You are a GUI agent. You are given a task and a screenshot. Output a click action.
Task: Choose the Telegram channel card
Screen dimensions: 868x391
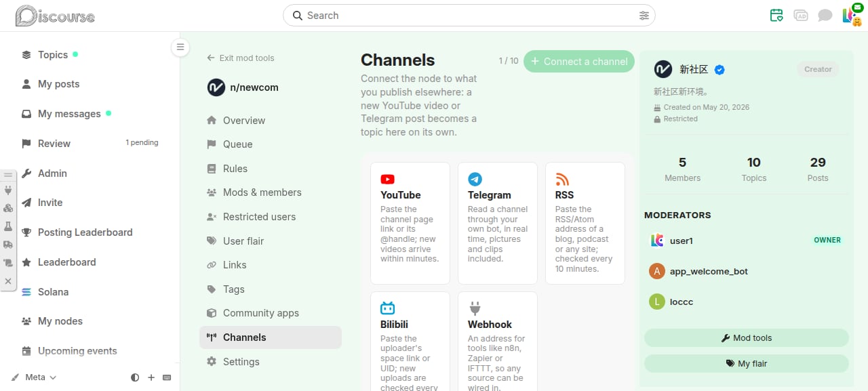pos(498,223)
